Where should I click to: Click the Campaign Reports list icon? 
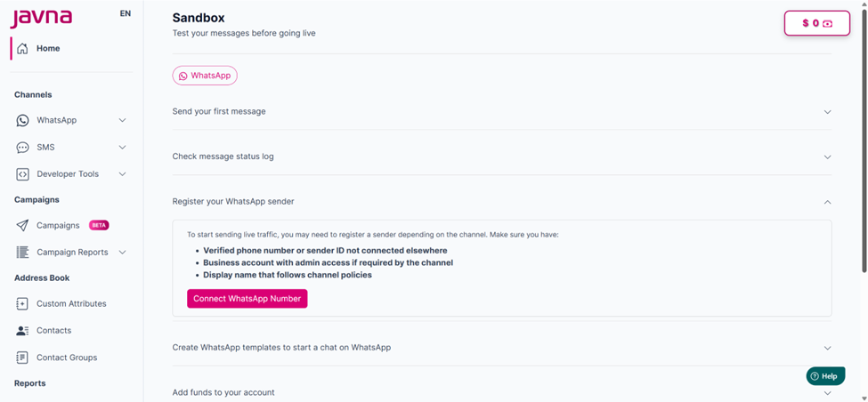coord(22,253)
